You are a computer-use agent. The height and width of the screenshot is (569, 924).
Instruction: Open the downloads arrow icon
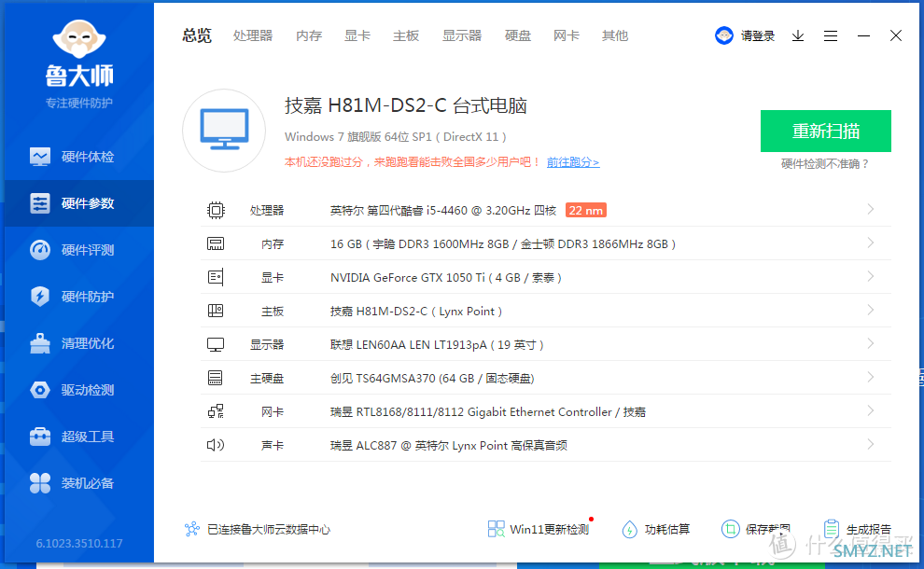tap(798, 36)
